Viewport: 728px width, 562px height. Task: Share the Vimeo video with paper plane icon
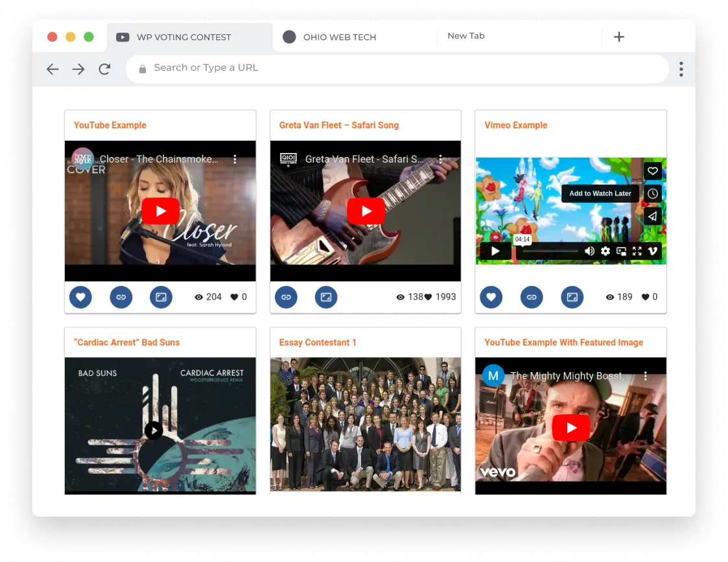(x=652, y=217)
